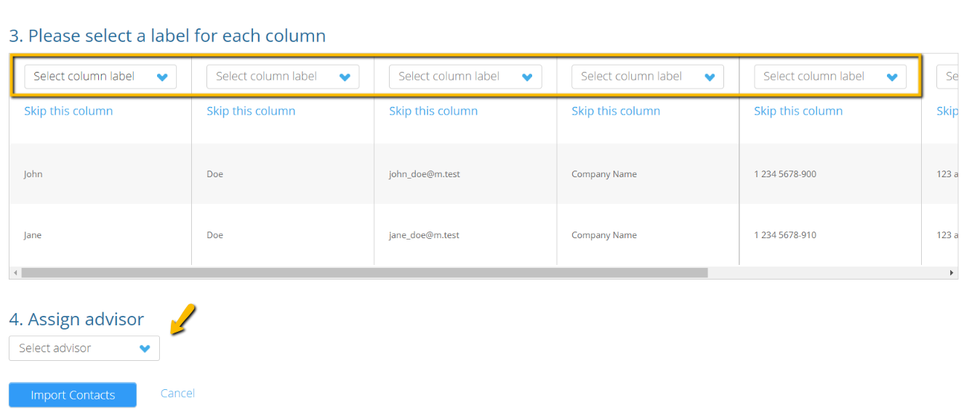Click the Assign advisor heading
The height and width of the screenshot is (411, 980).
tap(76, 320)
